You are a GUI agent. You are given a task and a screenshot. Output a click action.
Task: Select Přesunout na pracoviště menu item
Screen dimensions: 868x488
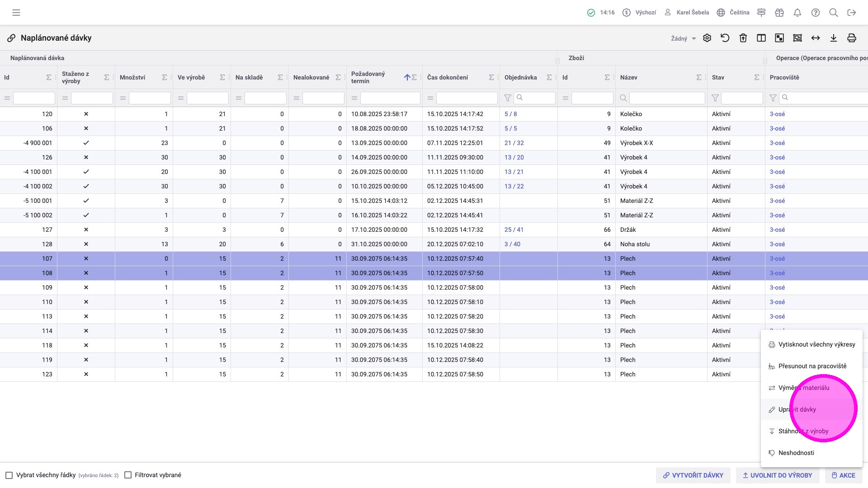(x=812, y=366)
